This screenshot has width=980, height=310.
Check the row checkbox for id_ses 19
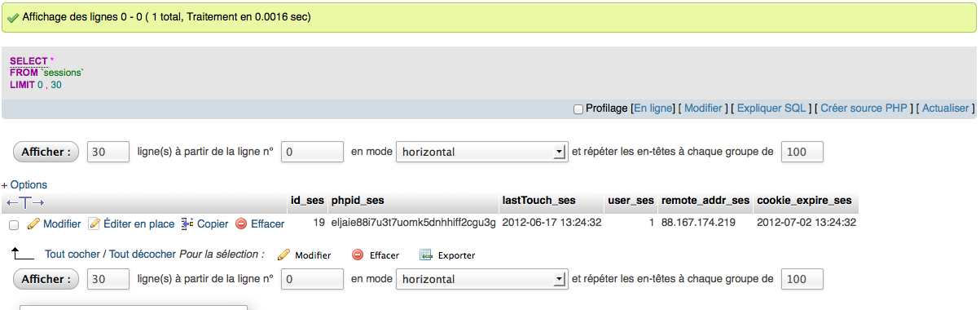(14, 224)
